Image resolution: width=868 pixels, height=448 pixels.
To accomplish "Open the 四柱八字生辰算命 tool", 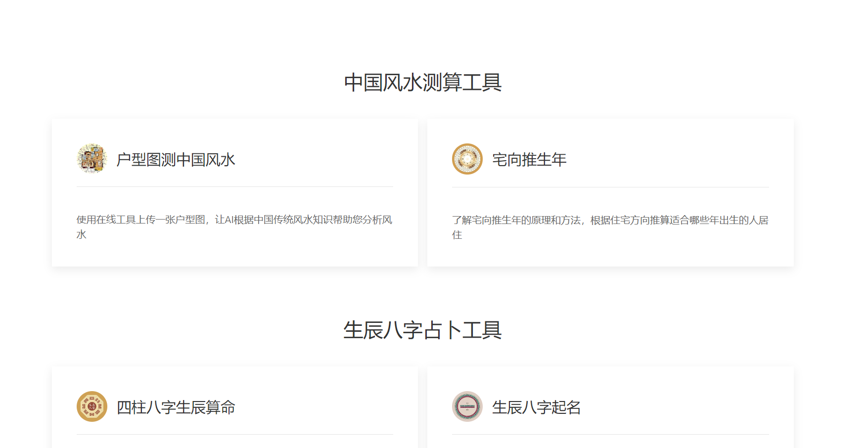I will [x=176, y=407].
